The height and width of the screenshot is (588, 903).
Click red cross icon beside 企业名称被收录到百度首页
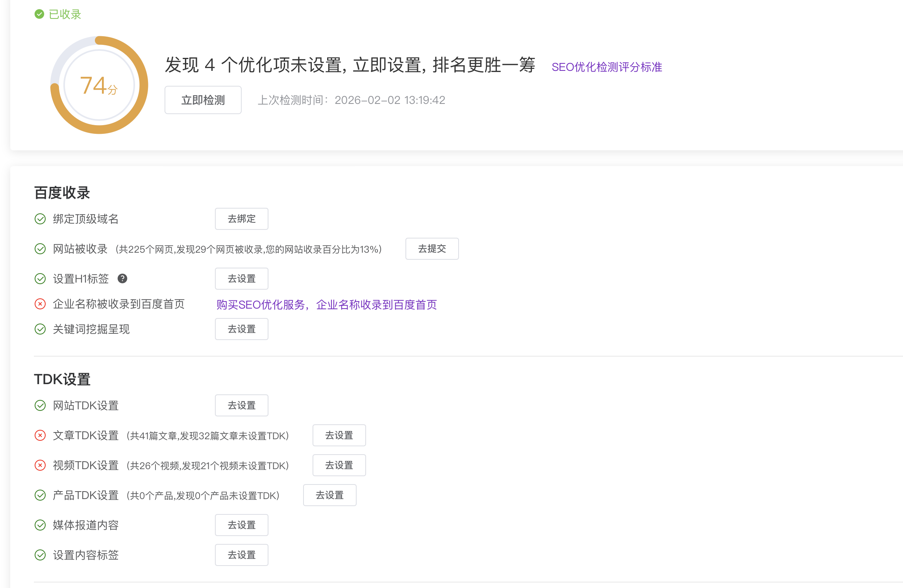click(40, 304)
